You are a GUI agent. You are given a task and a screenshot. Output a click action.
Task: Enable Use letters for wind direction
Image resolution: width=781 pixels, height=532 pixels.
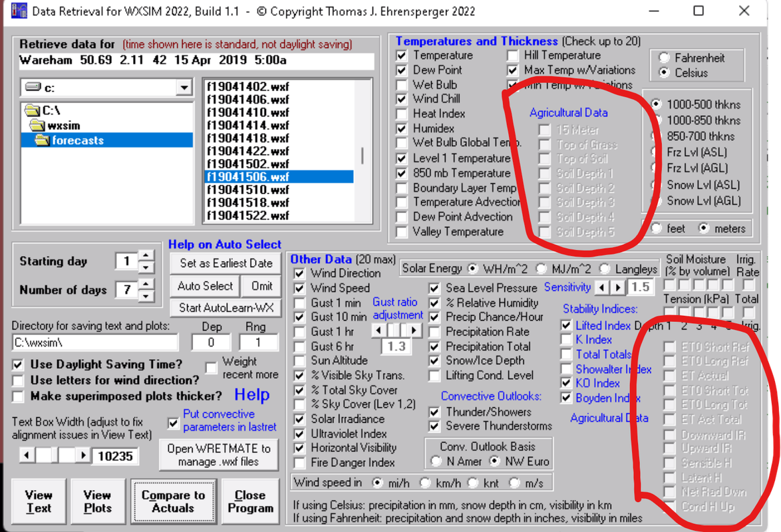tap(18, 380)
